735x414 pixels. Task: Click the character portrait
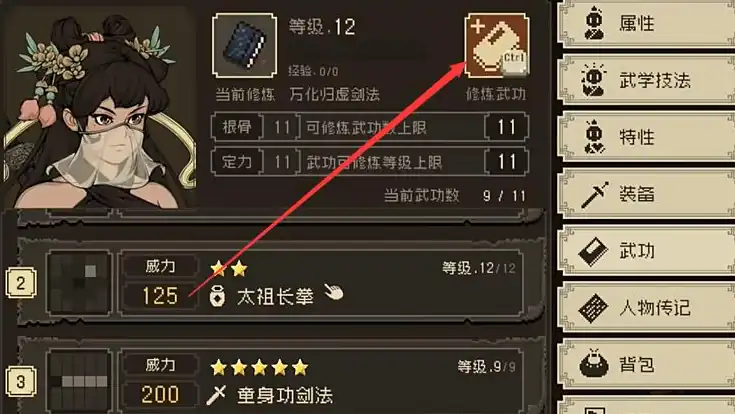pos(99,112)
